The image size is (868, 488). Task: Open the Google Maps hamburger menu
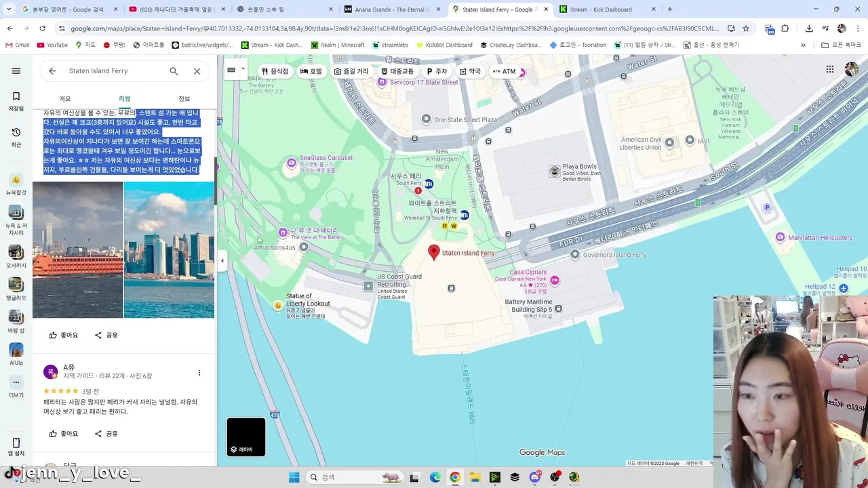tap(16, 71)
